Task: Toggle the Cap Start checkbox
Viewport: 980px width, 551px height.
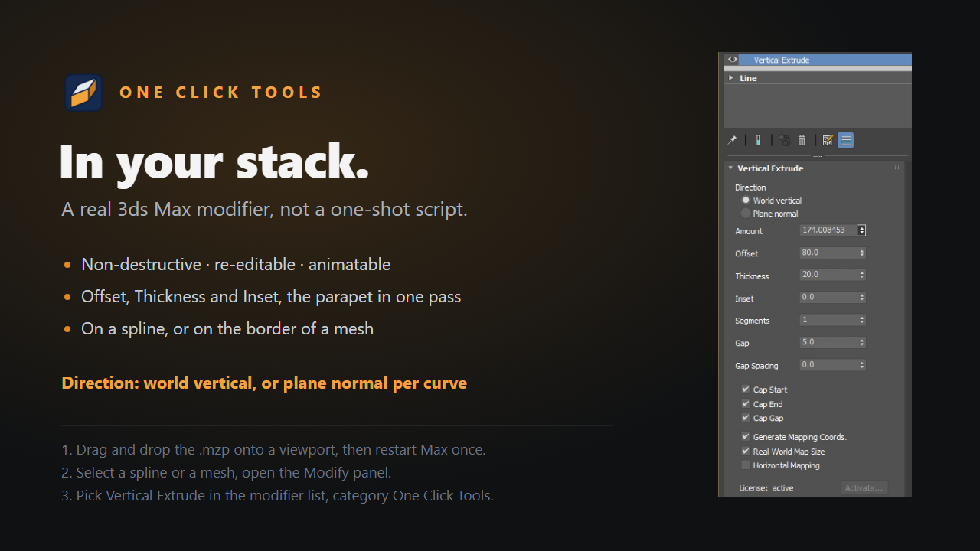Action: tap(746, 389)
